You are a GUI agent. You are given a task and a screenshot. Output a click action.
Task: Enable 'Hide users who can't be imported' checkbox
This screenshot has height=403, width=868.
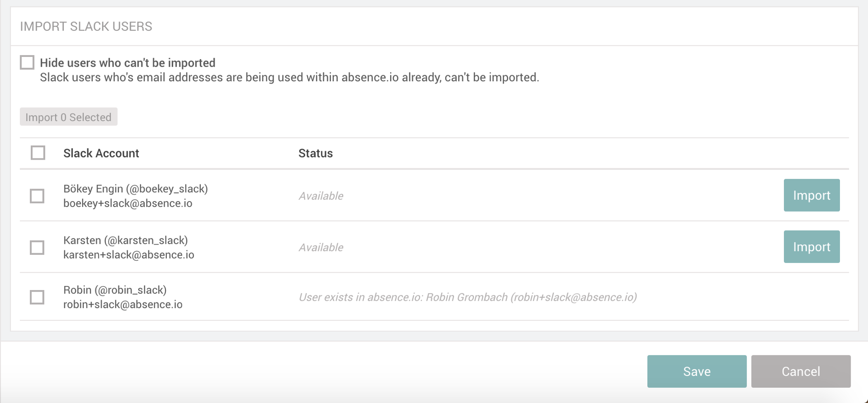click(x=27, y=62)
